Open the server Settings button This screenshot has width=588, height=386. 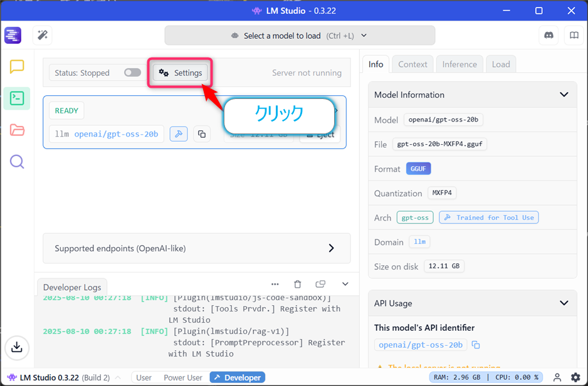(180, 73)
